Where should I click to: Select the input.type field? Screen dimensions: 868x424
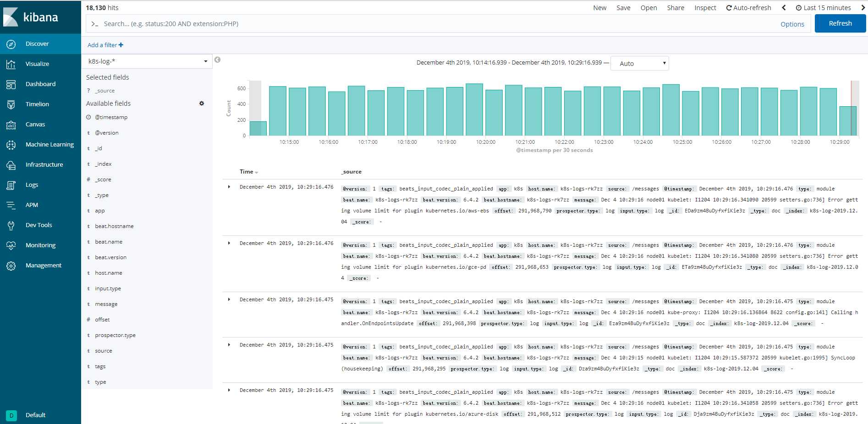coord(108,288)
